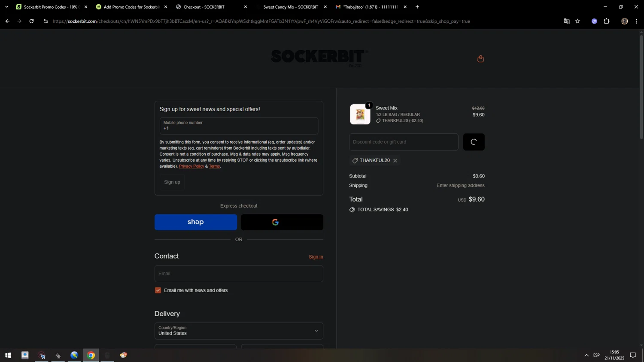Image resolution: width=644 pixels, height=362 pixels.
Task: Click the THANKFUL20 discount tag label
Action: 375,160
